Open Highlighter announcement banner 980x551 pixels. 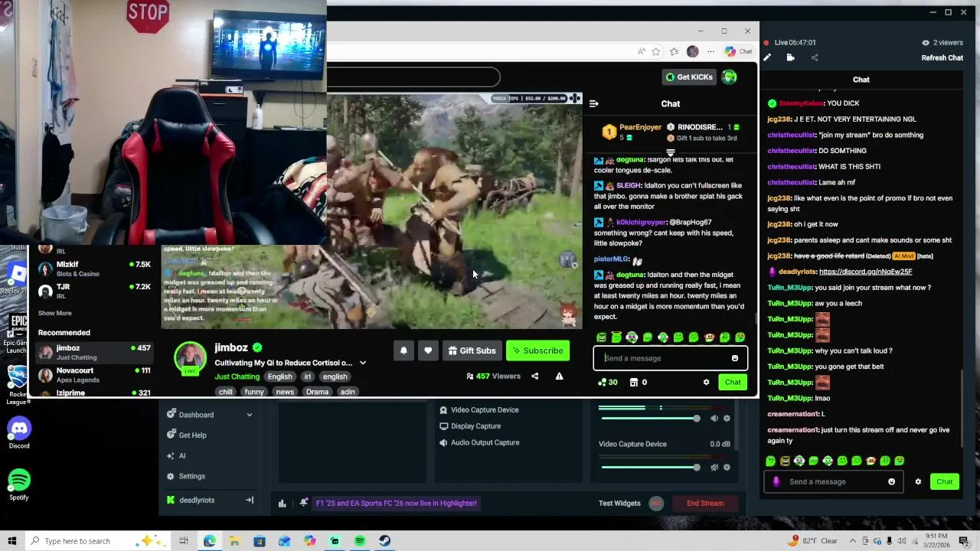[x=396, y=503]
